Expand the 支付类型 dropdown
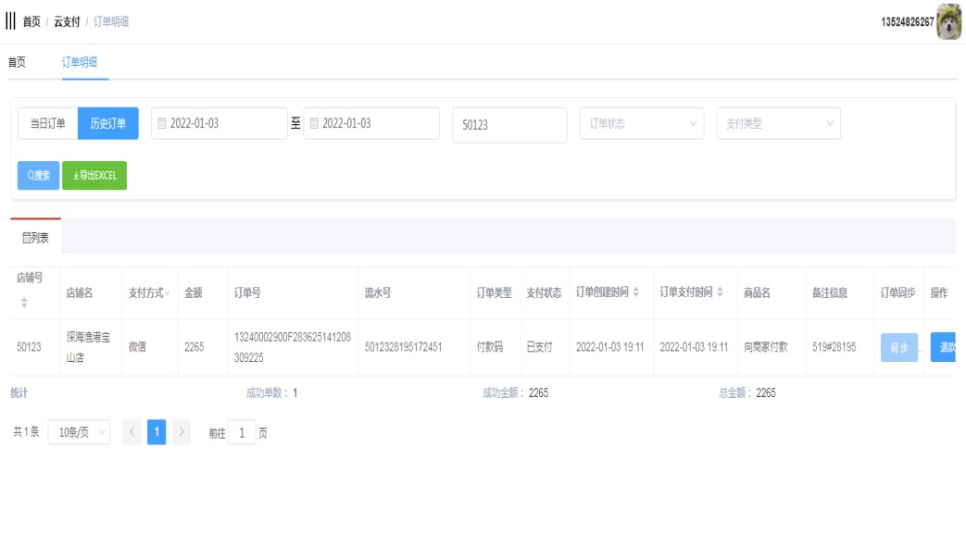 [x=778, y=123]
